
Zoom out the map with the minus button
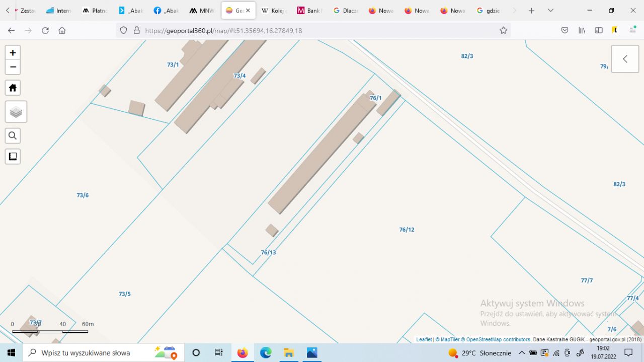click(x=13, y=67)
